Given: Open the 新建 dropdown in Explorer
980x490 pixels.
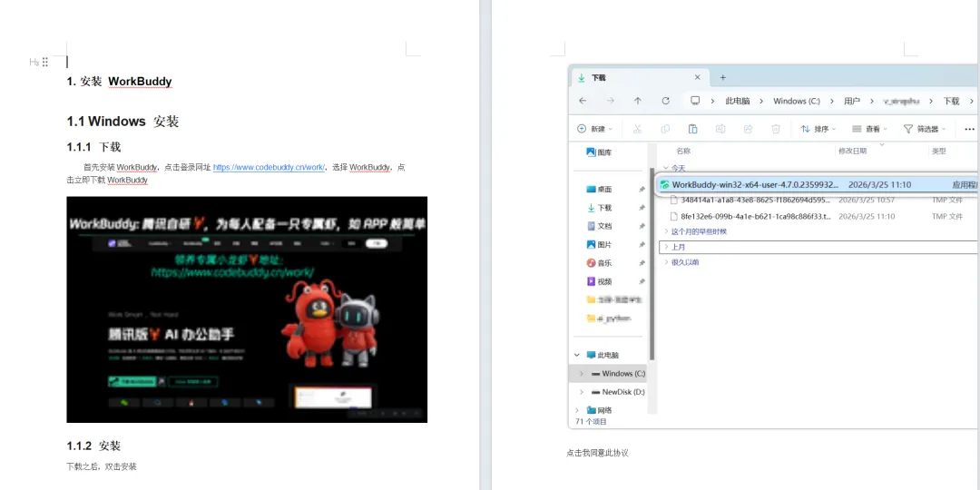Looking at the screenshot, I should (594, 129).
